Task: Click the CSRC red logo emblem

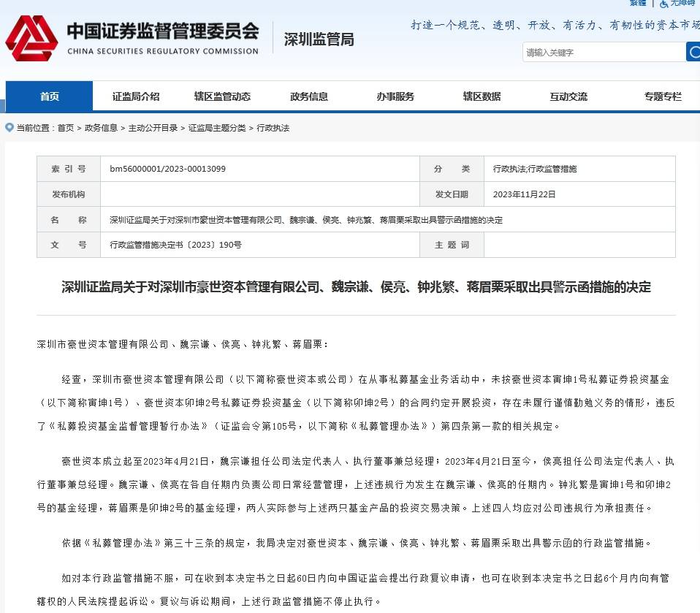Action: tap(31, 38)
